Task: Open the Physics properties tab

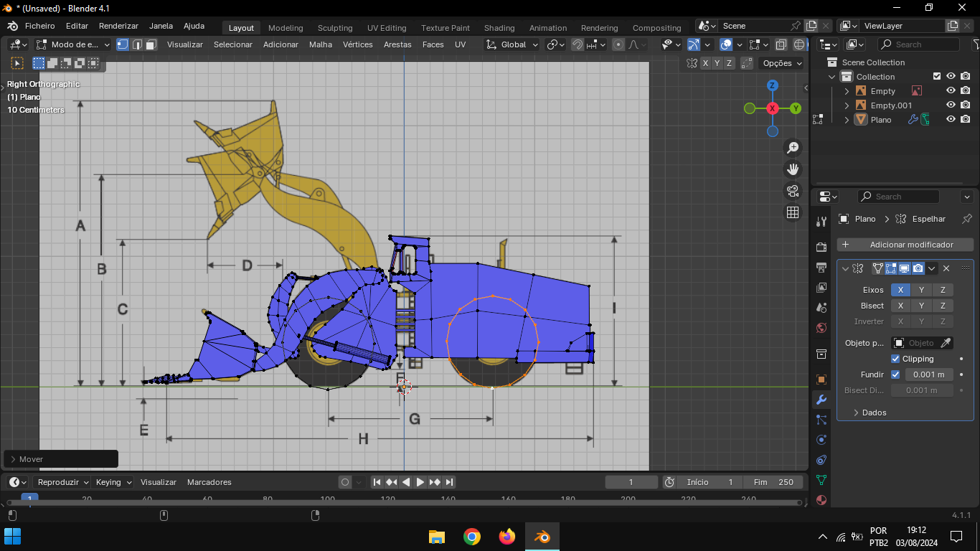Action: [821, 440]
